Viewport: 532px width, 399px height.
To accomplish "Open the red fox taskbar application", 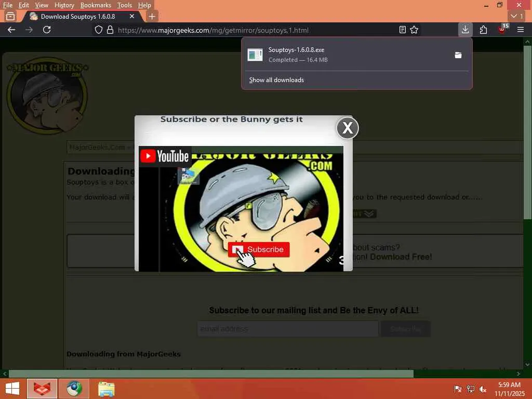I will pyautogui.click(x=42, y=389).
